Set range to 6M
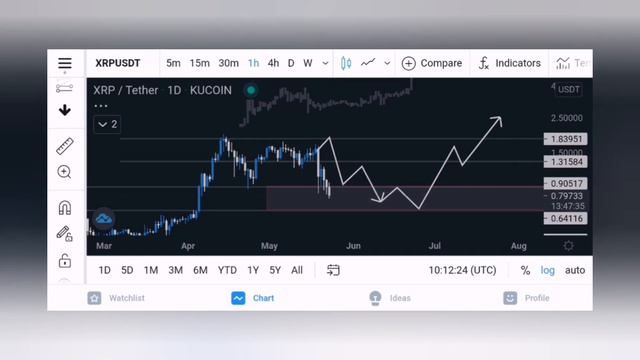The height and width of the screenshot is (360, 640). pyautogui.click(x=200, y=270)
